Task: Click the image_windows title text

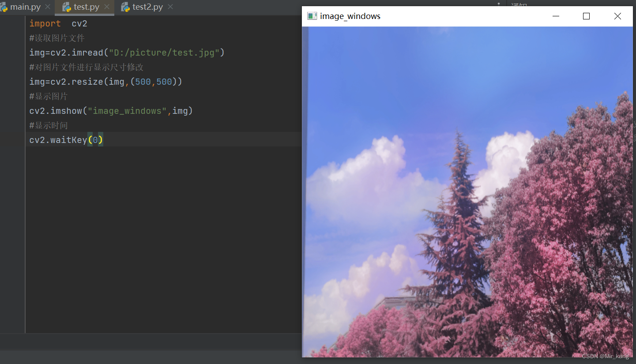Action: tap(350, 16)
